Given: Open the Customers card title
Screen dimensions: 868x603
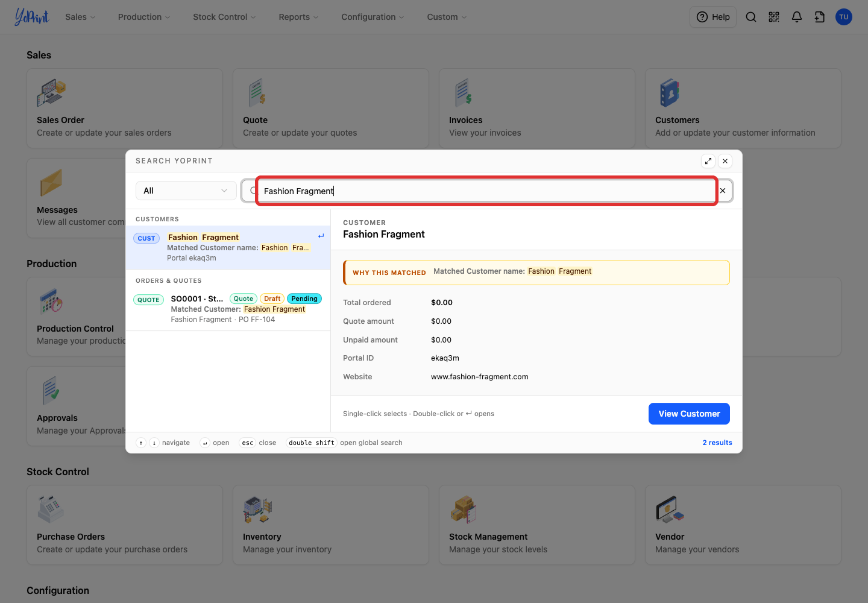Looking at the screenshot, I should pos(678,120).
